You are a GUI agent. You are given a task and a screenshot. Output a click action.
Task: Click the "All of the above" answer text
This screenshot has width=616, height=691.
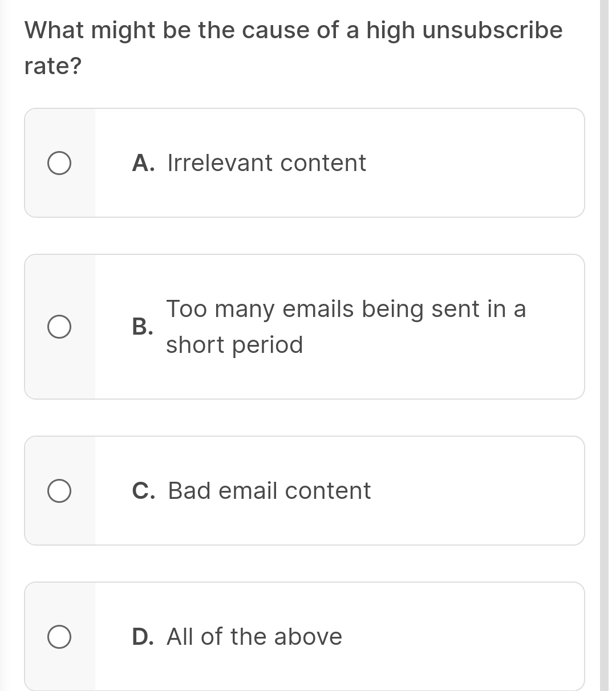pos(254,637)
